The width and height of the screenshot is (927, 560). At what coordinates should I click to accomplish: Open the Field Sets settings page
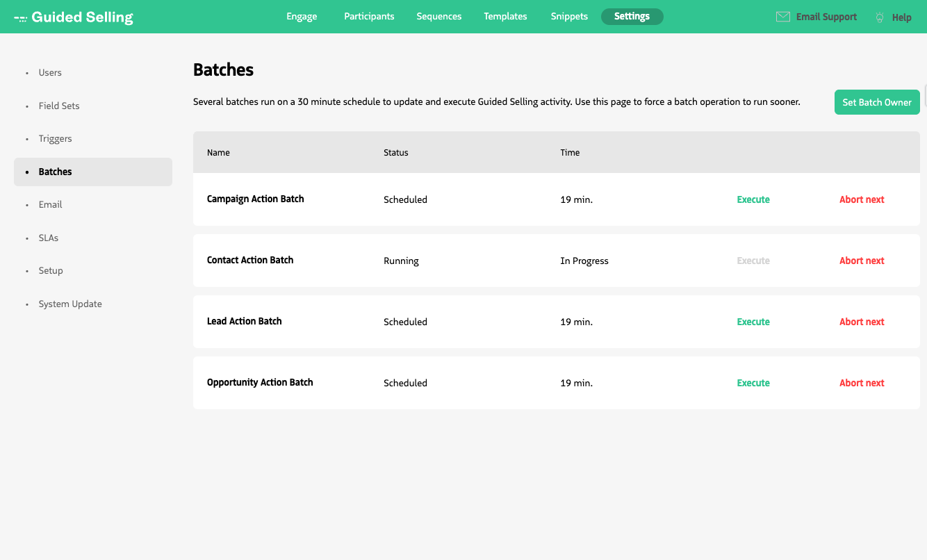click(x=59, y=106)
